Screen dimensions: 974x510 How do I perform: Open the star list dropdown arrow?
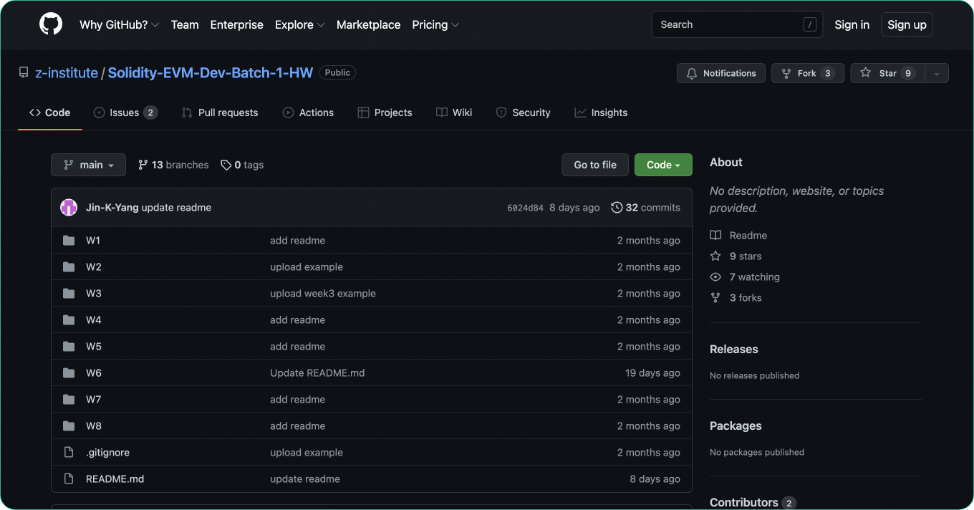click(937, 73)
